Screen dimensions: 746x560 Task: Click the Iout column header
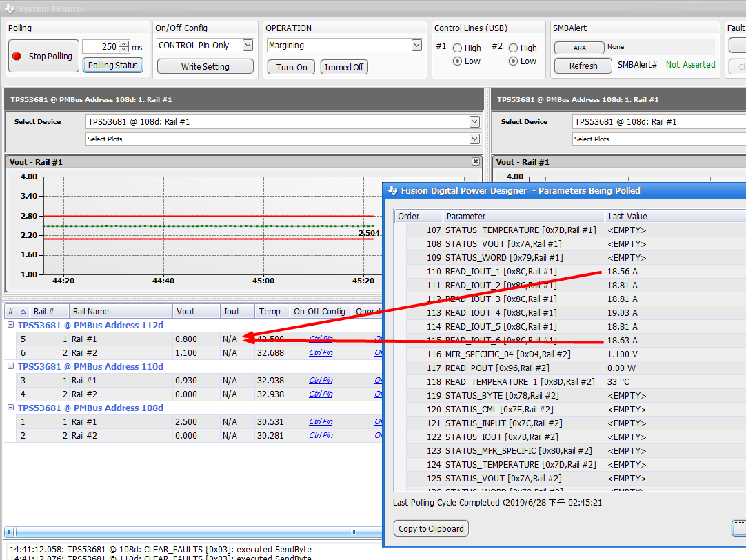(237, 311)
